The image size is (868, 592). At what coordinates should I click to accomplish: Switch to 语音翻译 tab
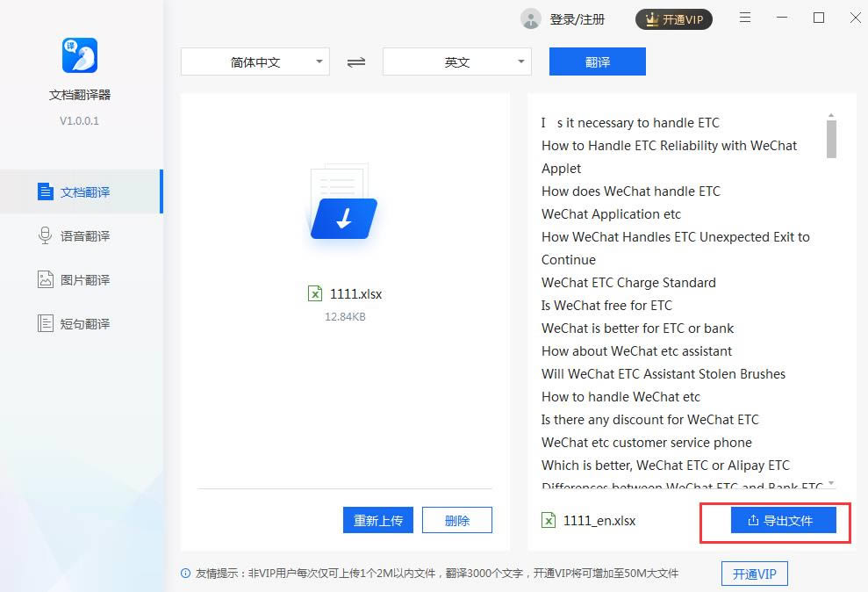coord(80,235)
